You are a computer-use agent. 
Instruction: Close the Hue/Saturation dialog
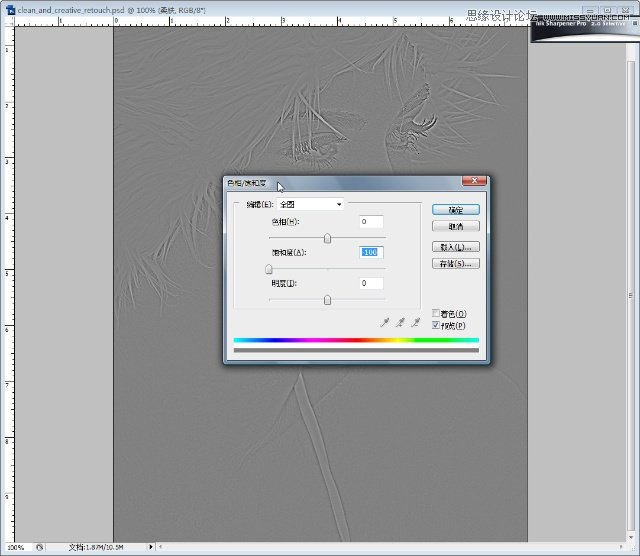(x=474, y=180)
